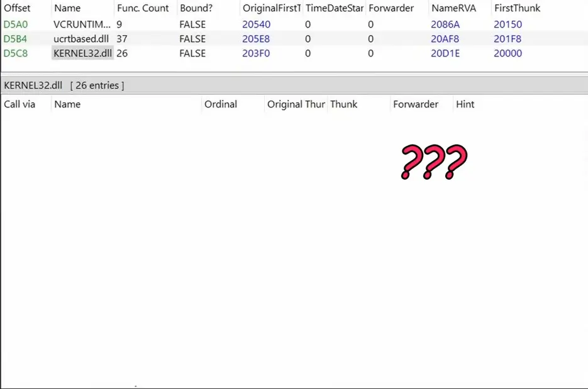Screen dimensions: 588x389
Task: Click the D5B4 offset value
Action: click(x=16, y=39)
